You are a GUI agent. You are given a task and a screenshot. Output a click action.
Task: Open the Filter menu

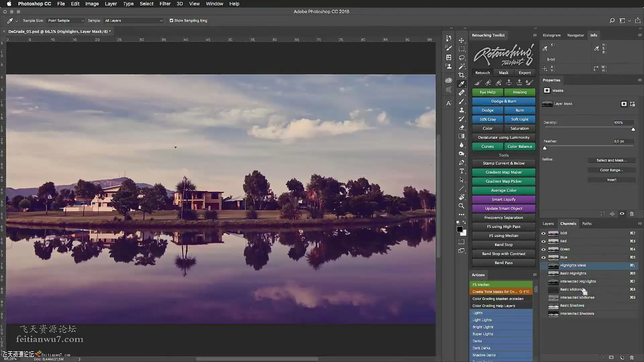click(x=165, y=4)
